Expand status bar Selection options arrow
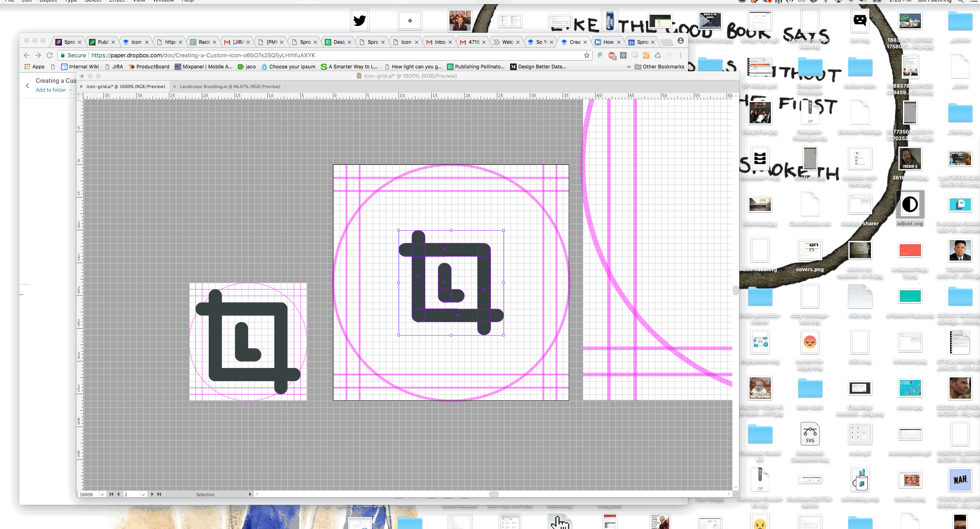The height and width of the screenshot is (529, 980). coord(250,494)
